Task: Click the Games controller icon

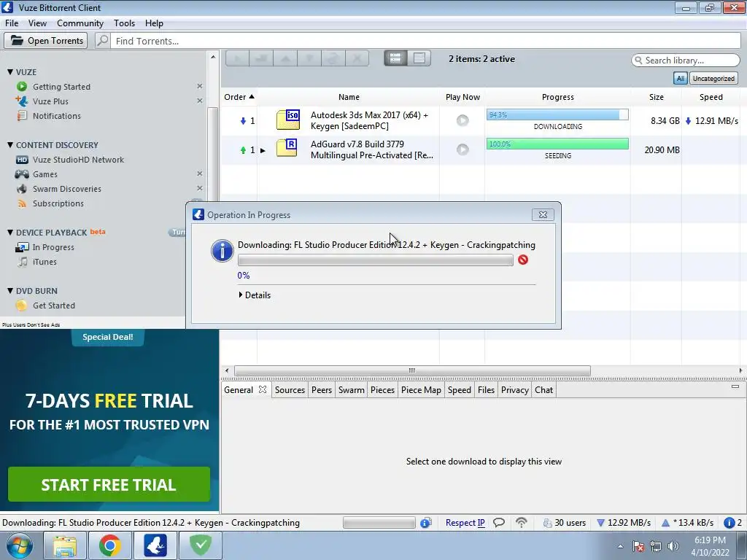Action: click(22, 174)
